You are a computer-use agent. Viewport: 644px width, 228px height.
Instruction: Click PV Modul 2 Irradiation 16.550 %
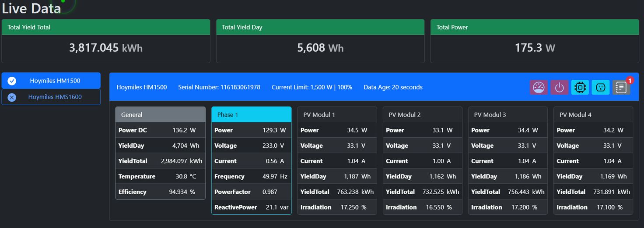pos(439,207)
